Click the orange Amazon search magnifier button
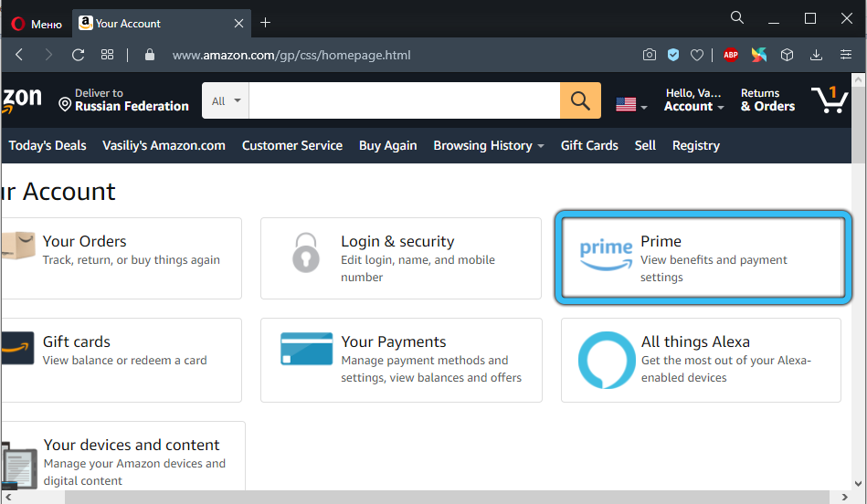867x504 pixels. 580,100
